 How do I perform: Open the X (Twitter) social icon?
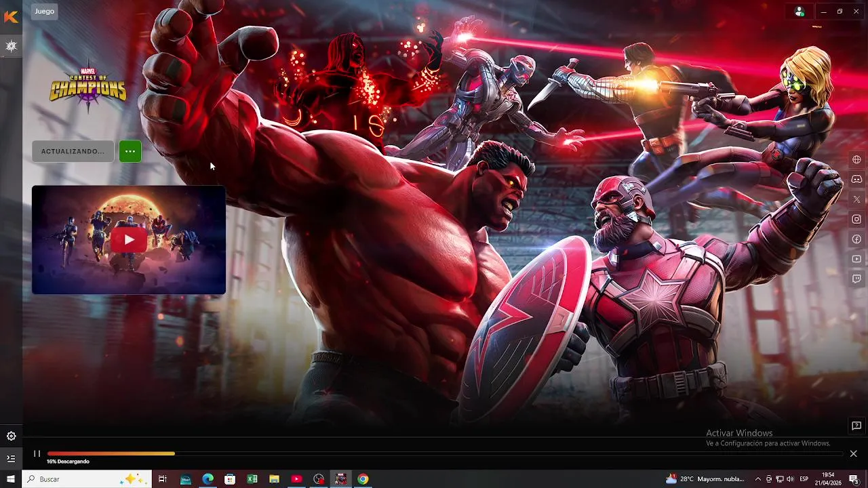[x=856, y=199]
